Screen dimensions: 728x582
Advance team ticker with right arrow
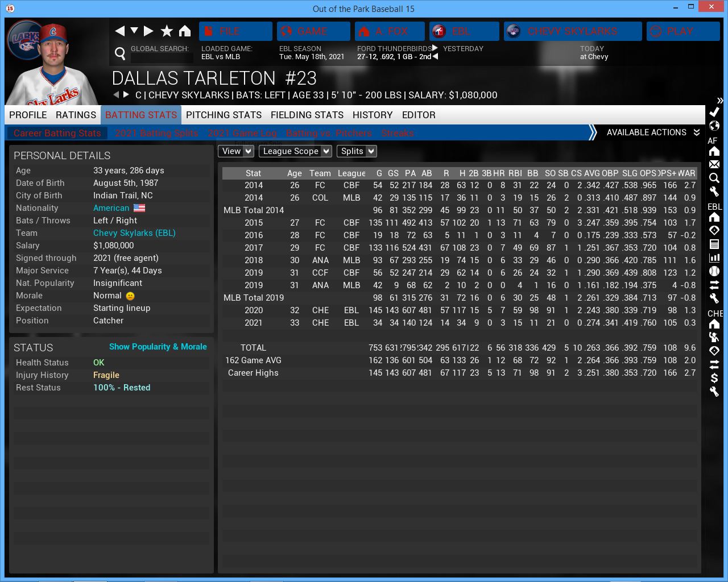click(435, 48)
